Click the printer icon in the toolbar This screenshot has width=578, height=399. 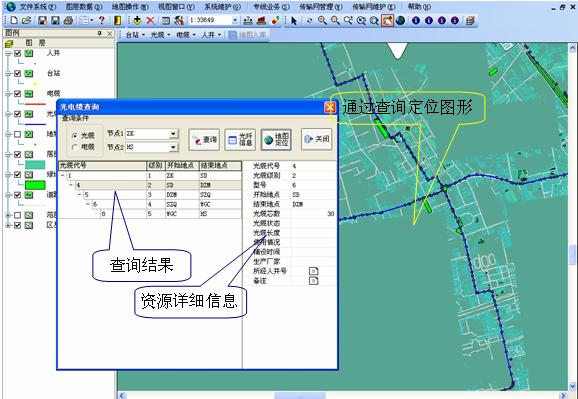[68, 20]
